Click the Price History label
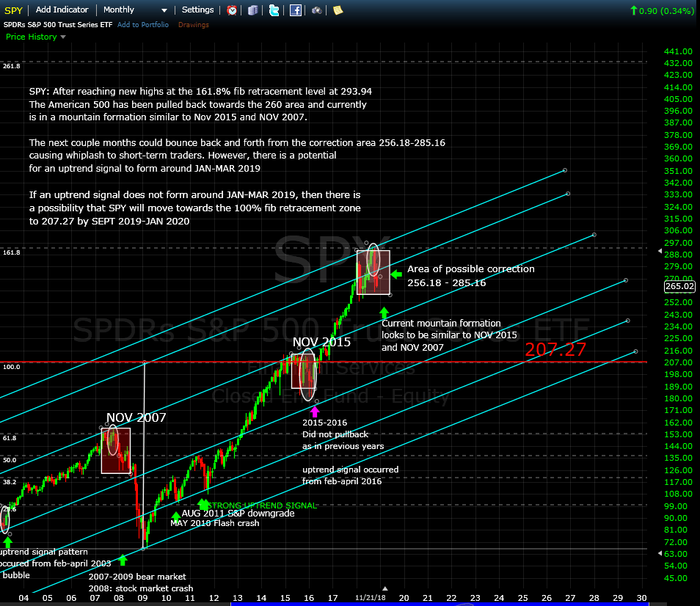Screen dimensions: 700x606 pos(32,37)
